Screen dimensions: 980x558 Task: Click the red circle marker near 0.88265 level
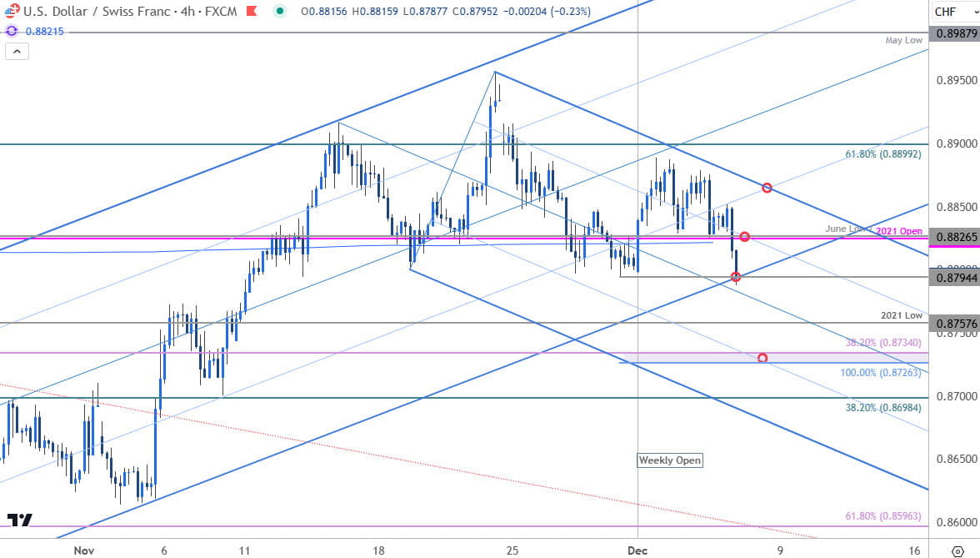[744, 237]
